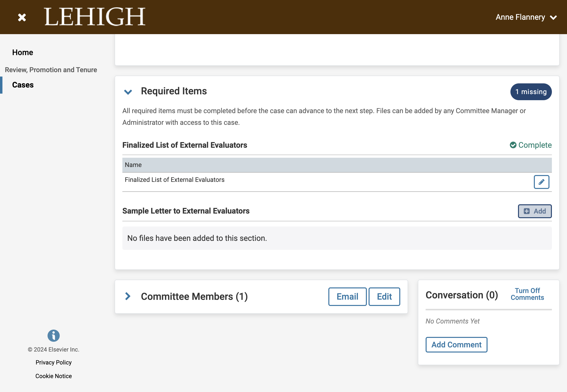Open Cases in the sidebar
The height and width of the screenshot is (392, 567).
pyautogui.click(x=23, y=85)
